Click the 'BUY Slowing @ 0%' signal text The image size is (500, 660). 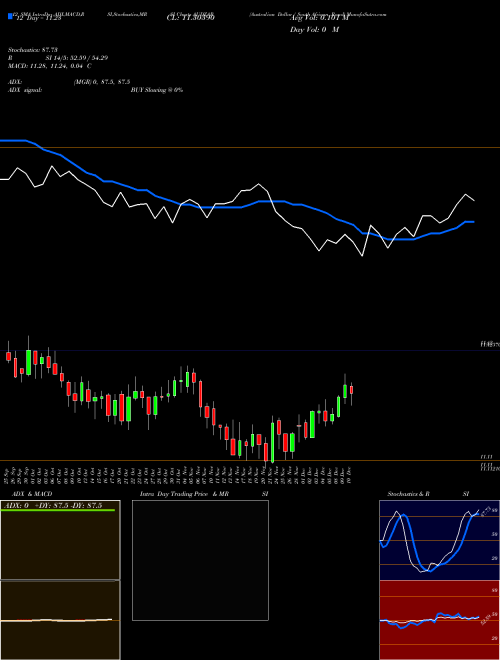(x=157, y=90)
